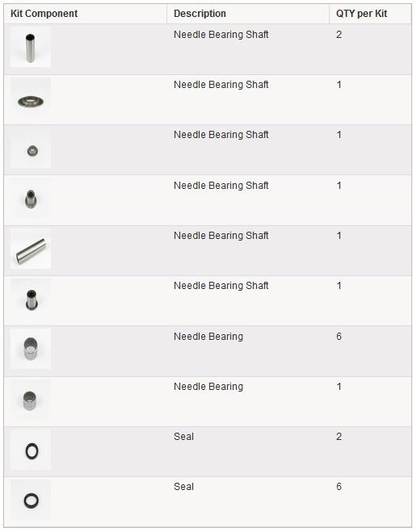Click the Needle Bearing description with quantity 6
The height and width of the screenshot is (532, 417).
tap(208, 337)
